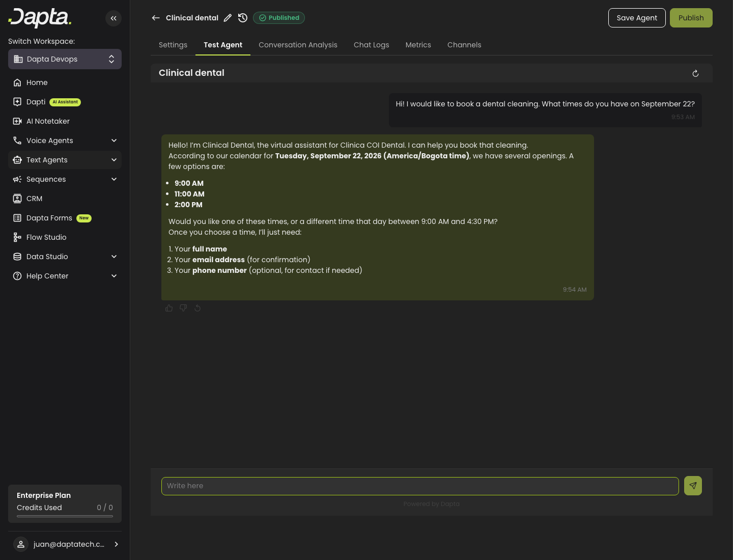Viewport: 733px width, 560px height.
Task: Open the Channels tab
Action: pos(464,45)
